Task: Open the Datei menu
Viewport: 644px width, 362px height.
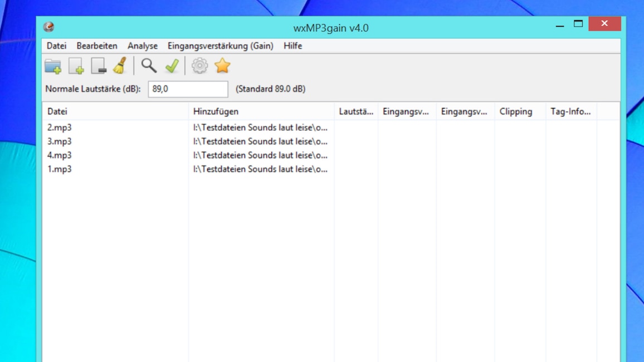Action: coord(57,46)
